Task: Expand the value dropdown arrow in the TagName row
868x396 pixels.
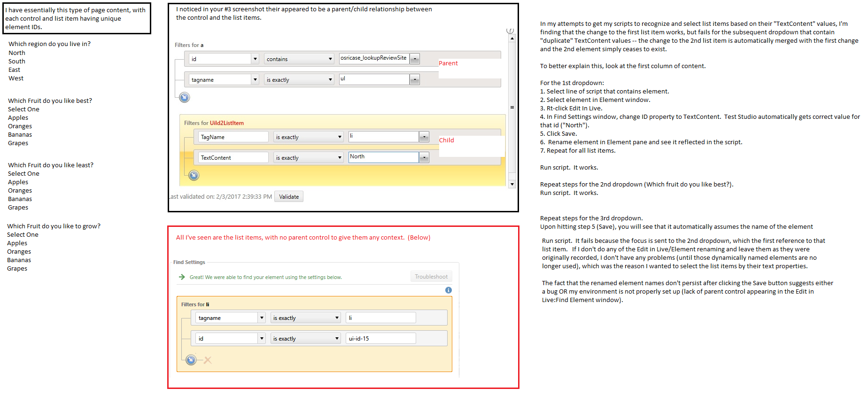Action: (x=424, y=137)
